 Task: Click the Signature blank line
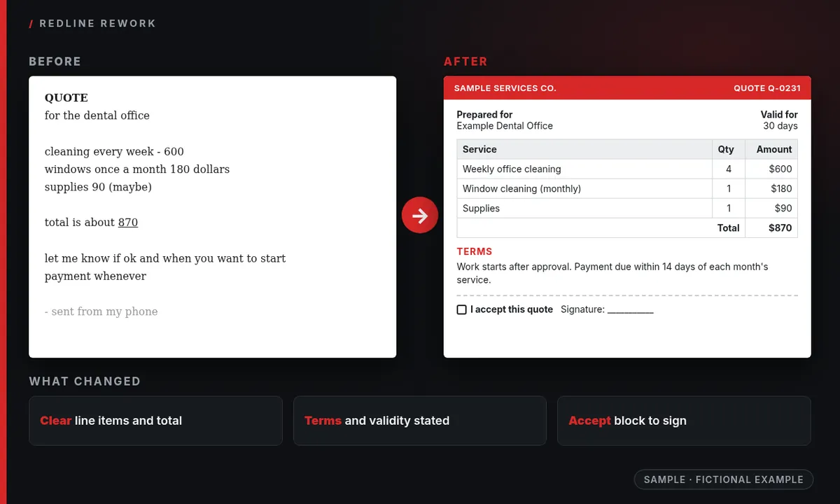(x=630, y=310)
